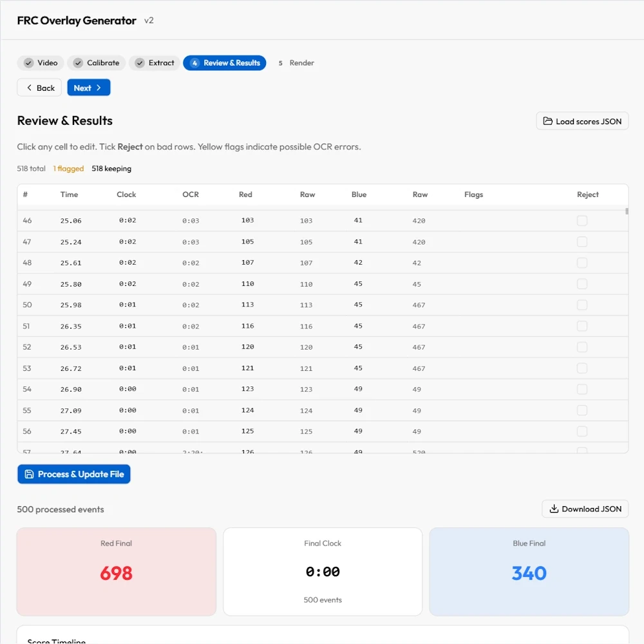Click the download arrow icon beside Download JSON
Viewport: 644px width, 644px height.
554,509
